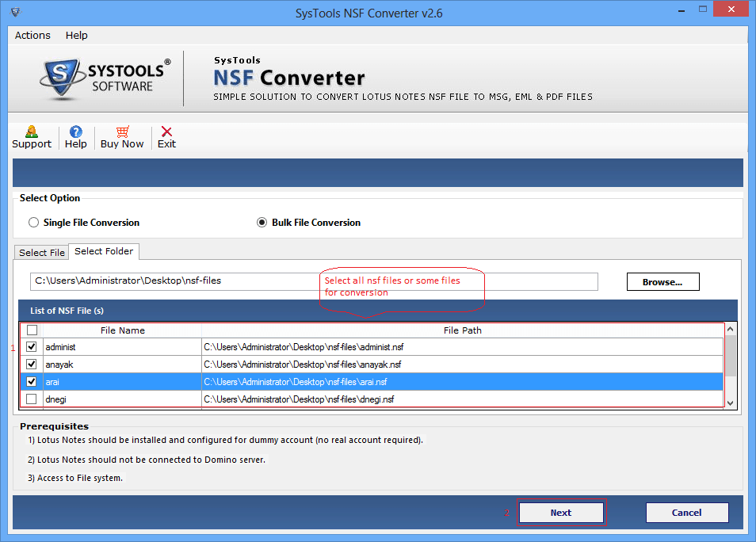Click the Next button

561,513
